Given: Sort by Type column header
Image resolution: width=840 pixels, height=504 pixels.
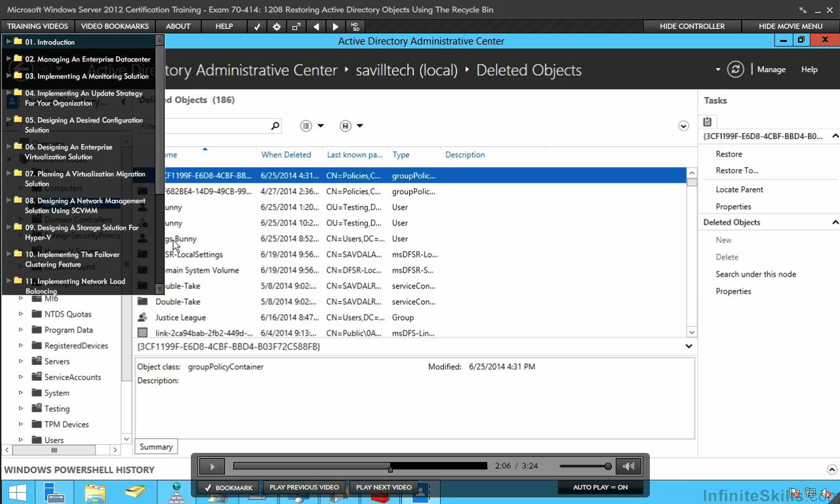Looking at the screenshot, I should 401,155.
